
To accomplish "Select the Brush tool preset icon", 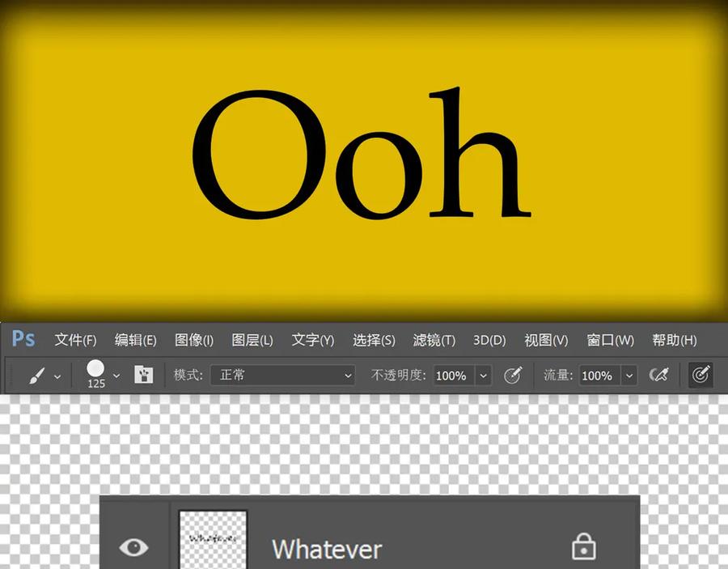I will coord(37,376).
